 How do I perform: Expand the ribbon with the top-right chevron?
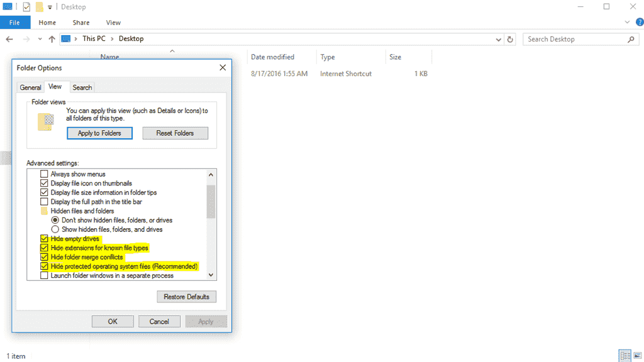627,22
